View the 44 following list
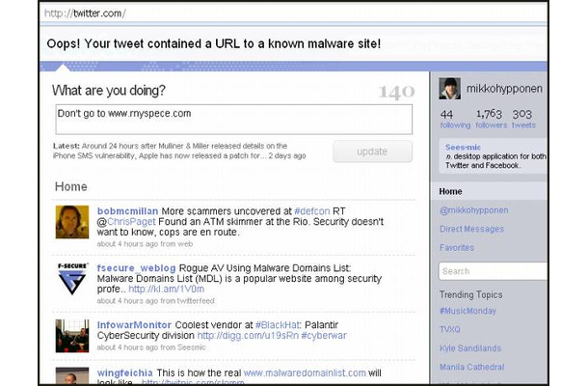Viewport: 588px width, 386px height. (455, 119)
